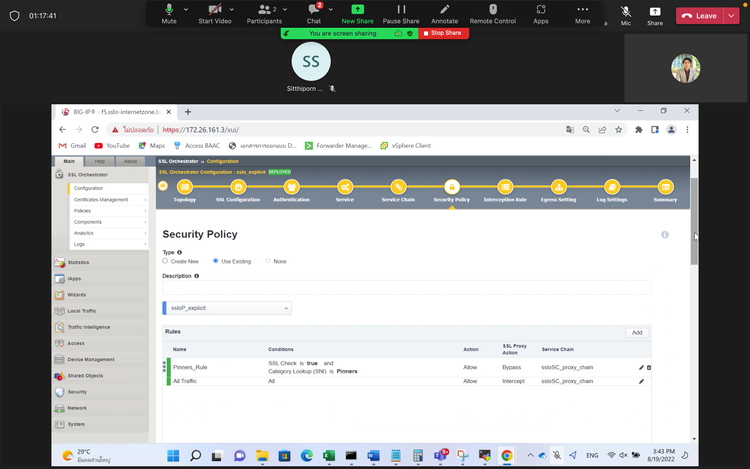
Task: Open the ssloP_explicit policy dropdown
Action: point(226,308)
